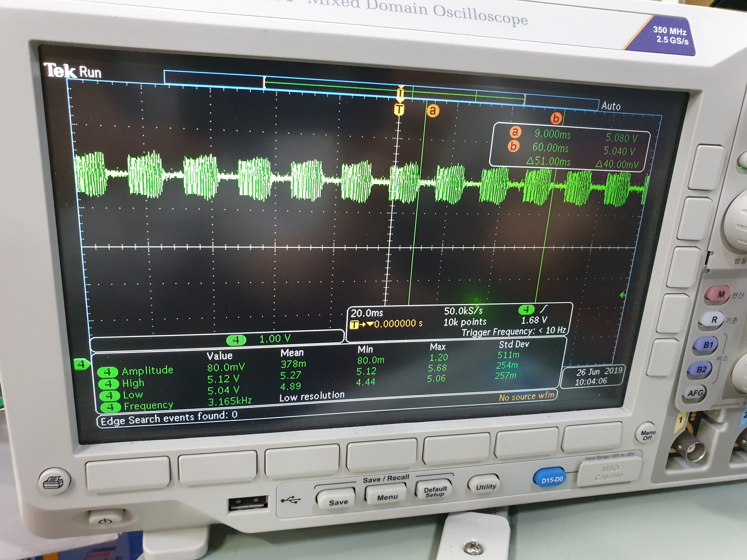
Task: Tap channel 4 ground reference indicator
Action: 81,364
